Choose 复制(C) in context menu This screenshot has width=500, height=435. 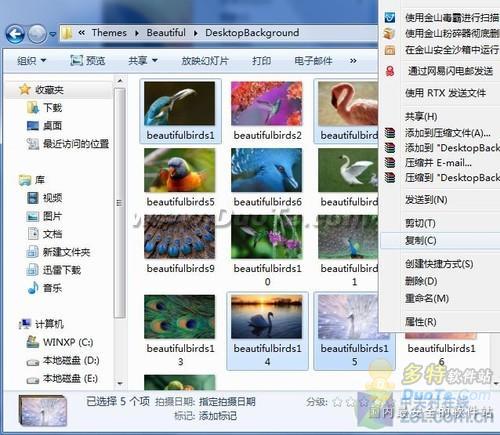click(x=421, y=240)
